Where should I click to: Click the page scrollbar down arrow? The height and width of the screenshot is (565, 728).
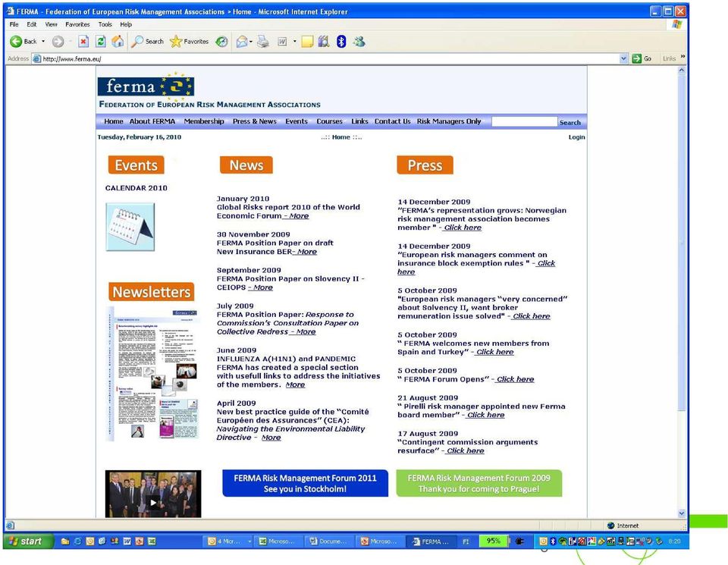coord(682,513)
